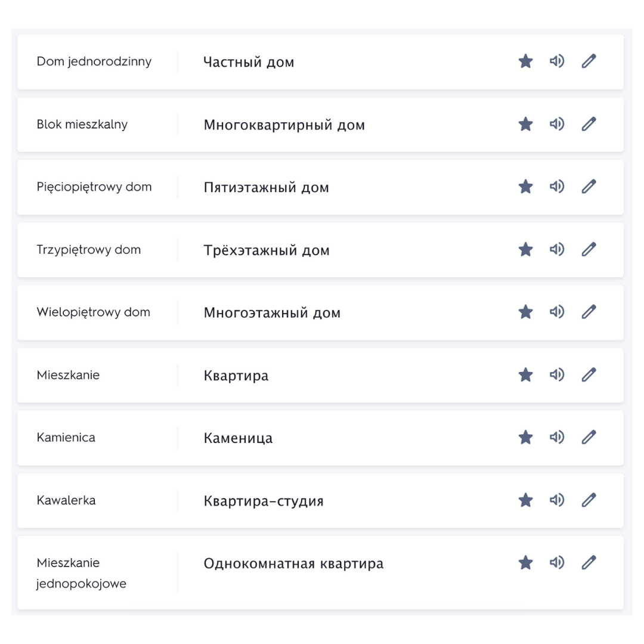Click the Многоэтажный дом translation text

pos(272,313)
